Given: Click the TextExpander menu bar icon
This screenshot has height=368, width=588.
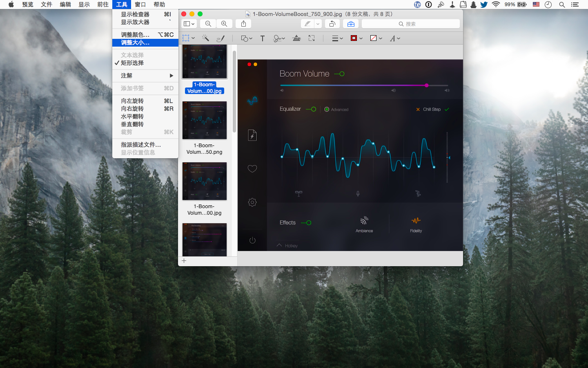Looking at the screenshot, I should coord(417,4).
